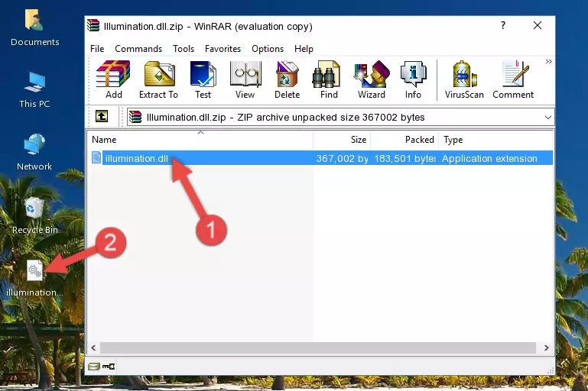Launch the Wizard tool
This screenshot has width=588, height=391.
pos(372,79)
